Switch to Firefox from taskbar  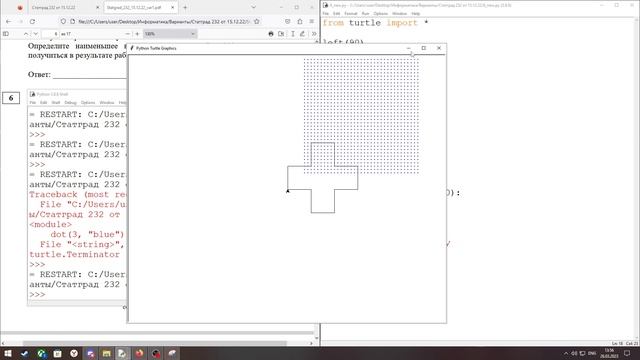tap(139, 353)
